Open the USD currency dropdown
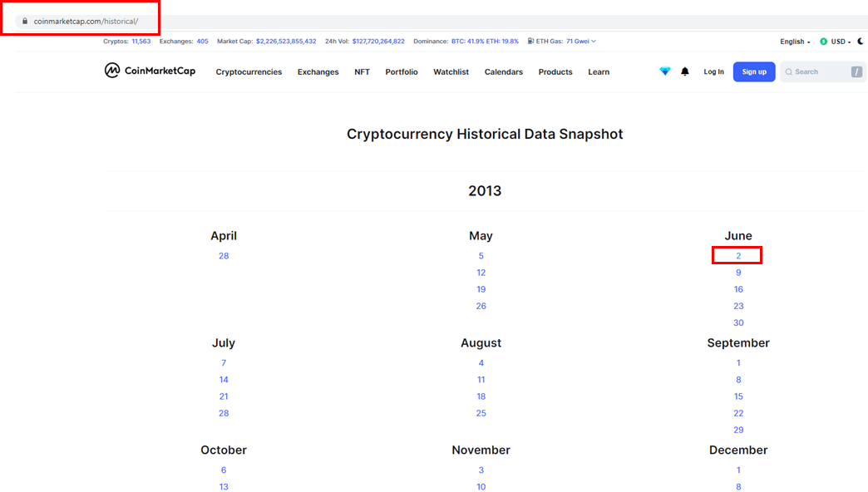The image size is (868, 492). pyautogui.click(x=841, y=41)
